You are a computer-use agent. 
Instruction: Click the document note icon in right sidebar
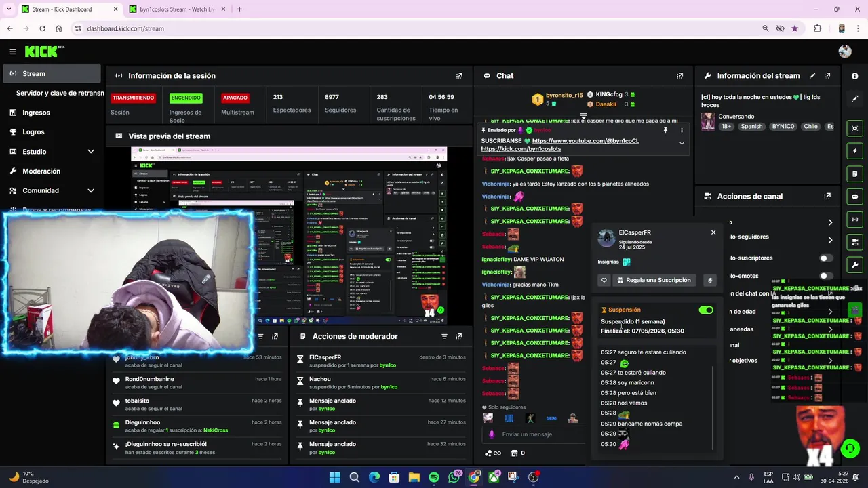click(855, 174)
